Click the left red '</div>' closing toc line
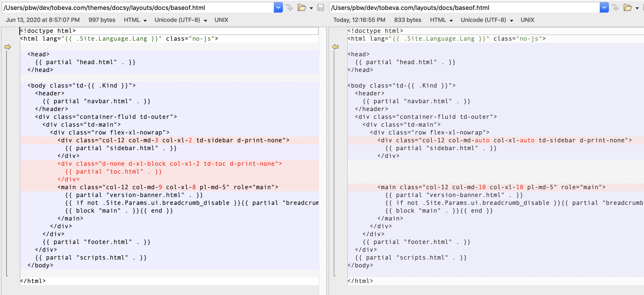Viewport: 644px width, 295px height. 169,180
